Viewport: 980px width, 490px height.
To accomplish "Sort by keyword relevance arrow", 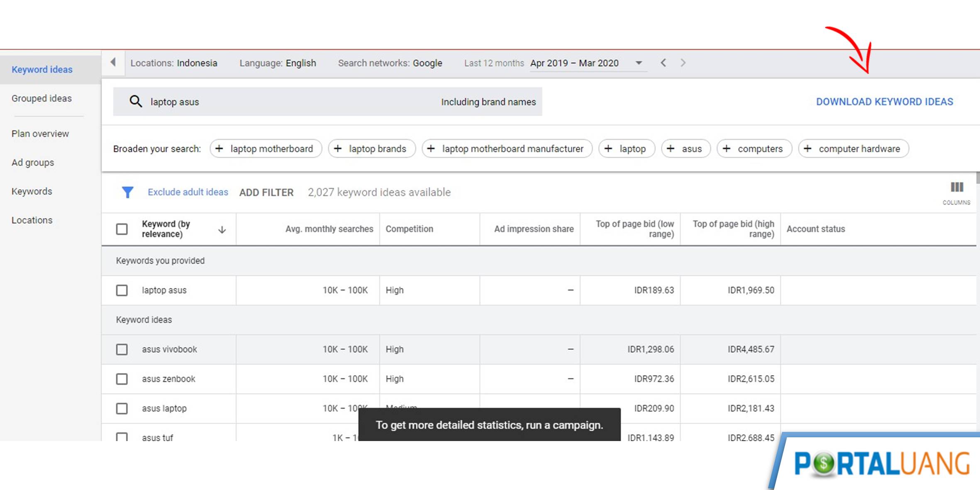I will tap(222, 229).
